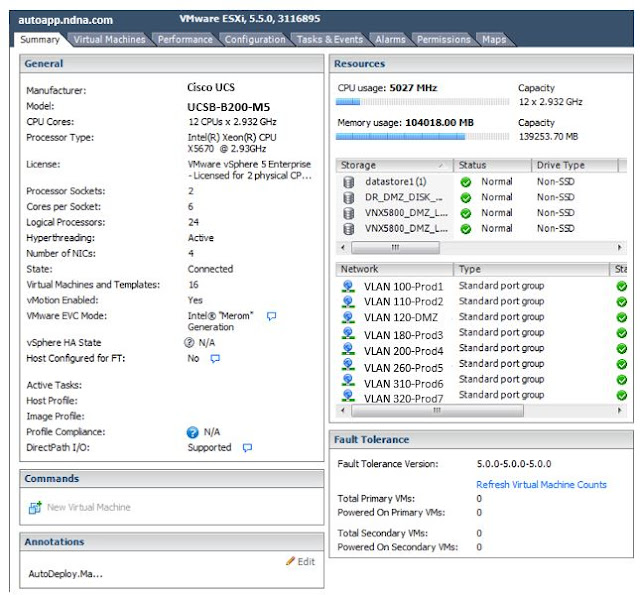Switch to the Maps tab
Image resolution: width=640 pixels, height=595 pixels.
(x=494, y=40)
